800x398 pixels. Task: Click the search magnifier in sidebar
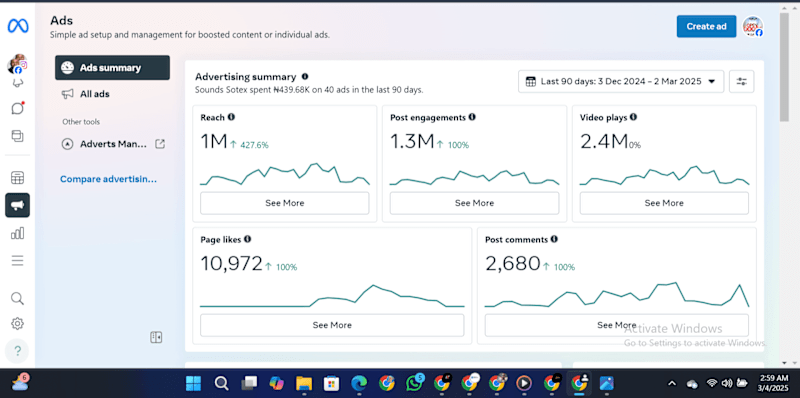tap(17, 298)
